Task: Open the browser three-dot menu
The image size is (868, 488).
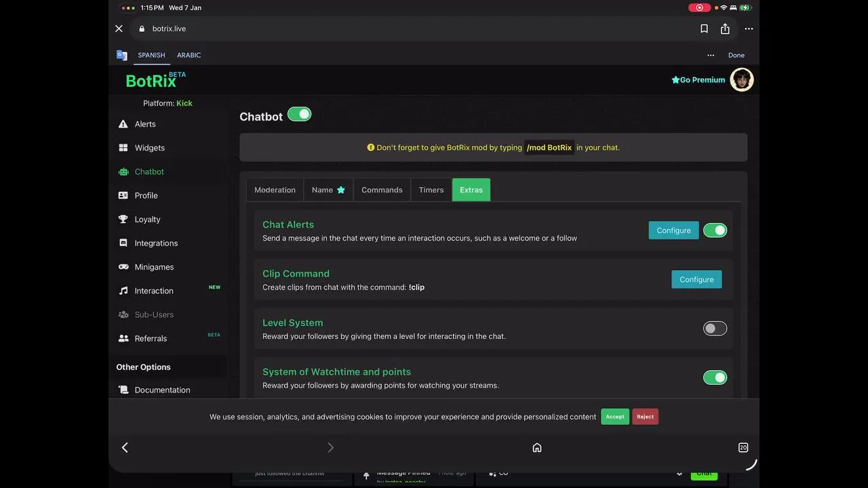Action: coord(749,28)
